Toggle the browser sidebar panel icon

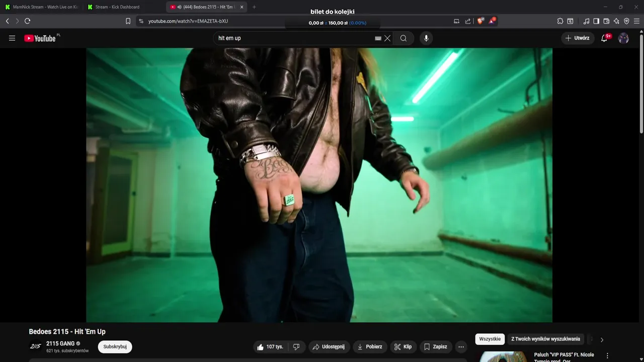596,21
